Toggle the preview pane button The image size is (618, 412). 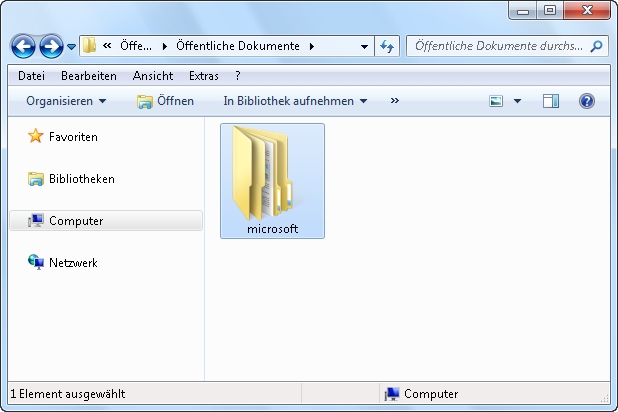click(551, 101)
